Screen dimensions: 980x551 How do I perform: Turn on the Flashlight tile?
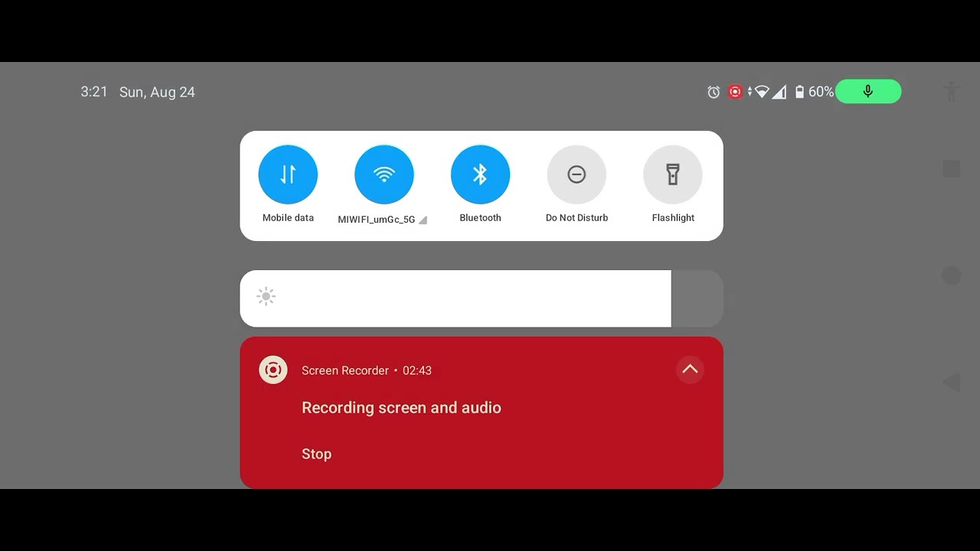673,174
